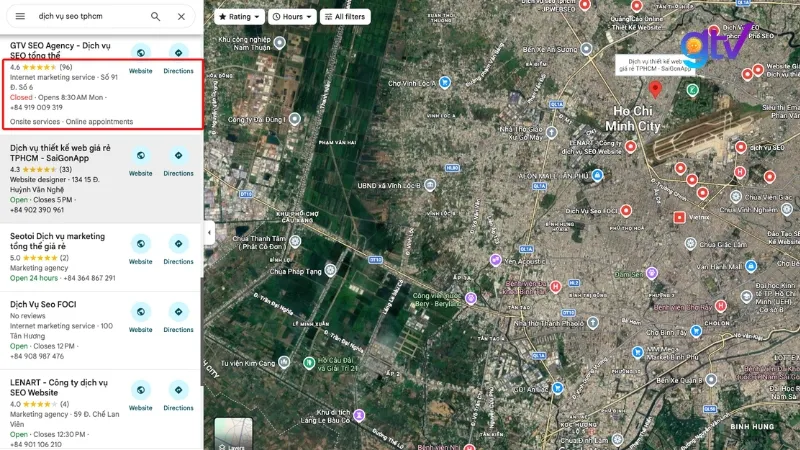The height and width of the screenshot is (450, 800).
Task: Click Bến Xe An Sương marker
Action: pyautogui.click(x=586, y=48)
